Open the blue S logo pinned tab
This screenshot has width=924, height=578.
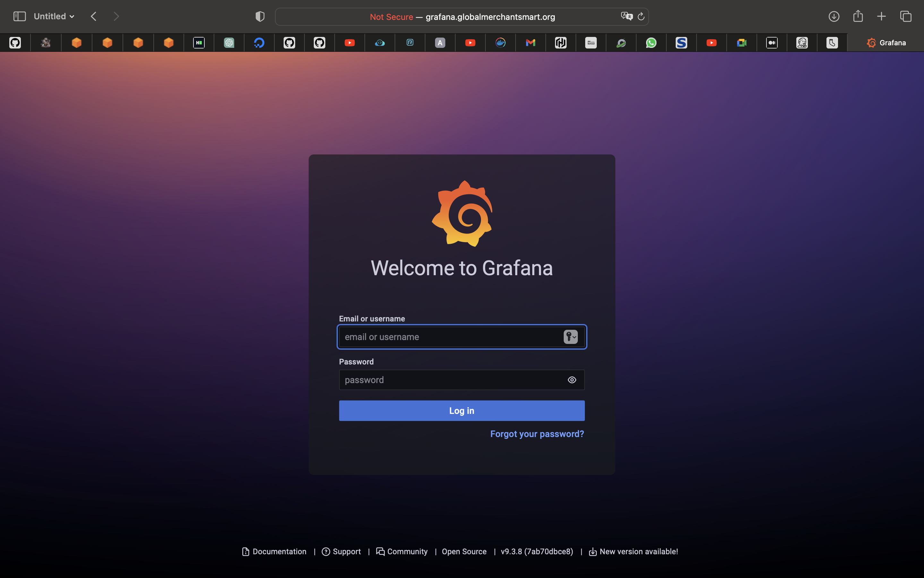coord(681,43)
